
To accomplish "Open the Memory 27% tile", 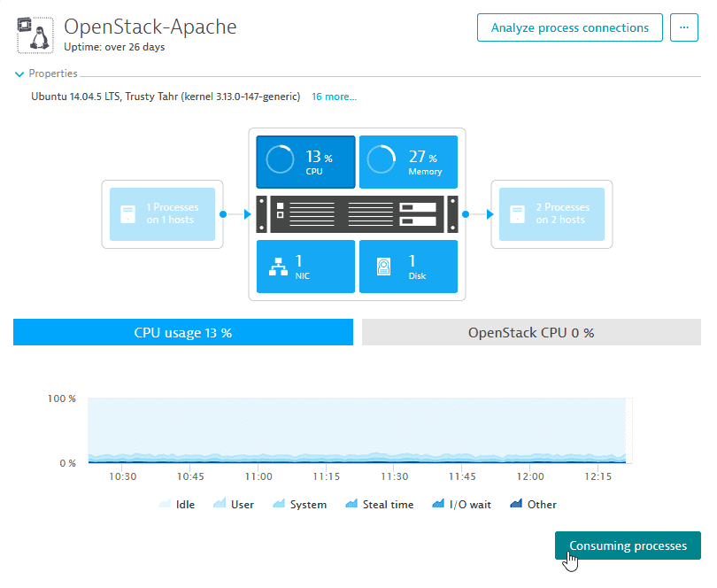I will pos(408,162).
